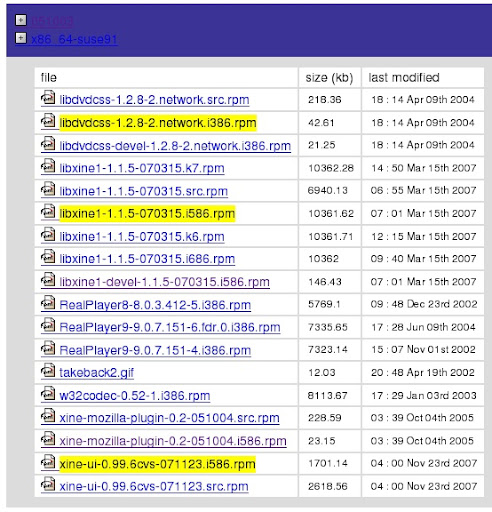
Task: Select date 15:07 Nov 01st 2002
Action: [423, 349]
